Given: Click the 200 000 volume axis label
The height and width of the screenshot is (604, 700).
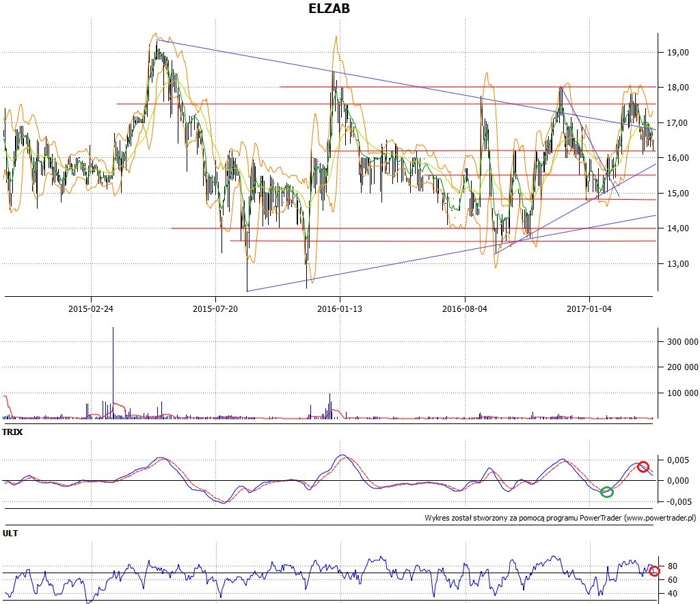Looking at the screenshot, I should tap(683, 367).
